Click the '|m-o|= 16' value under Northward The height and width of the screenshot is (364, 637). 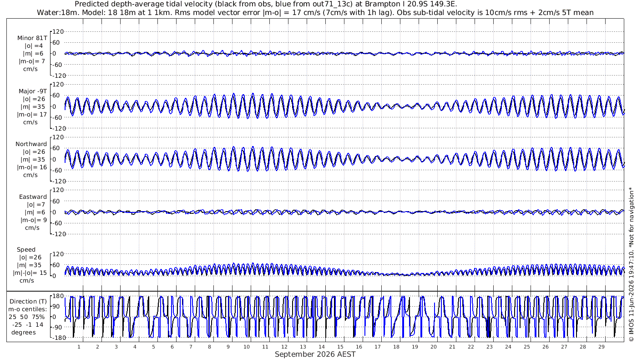coord(32,167)
